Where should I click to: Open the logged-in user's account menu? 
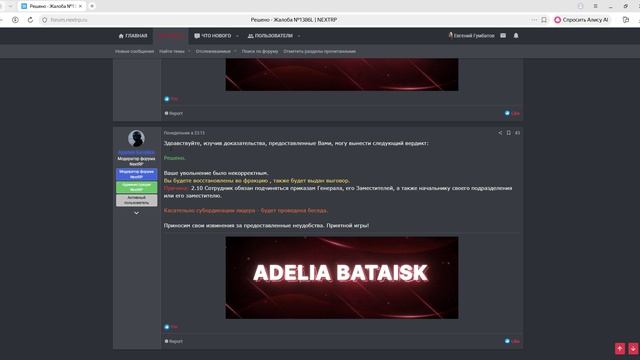[x=471, y=36]
